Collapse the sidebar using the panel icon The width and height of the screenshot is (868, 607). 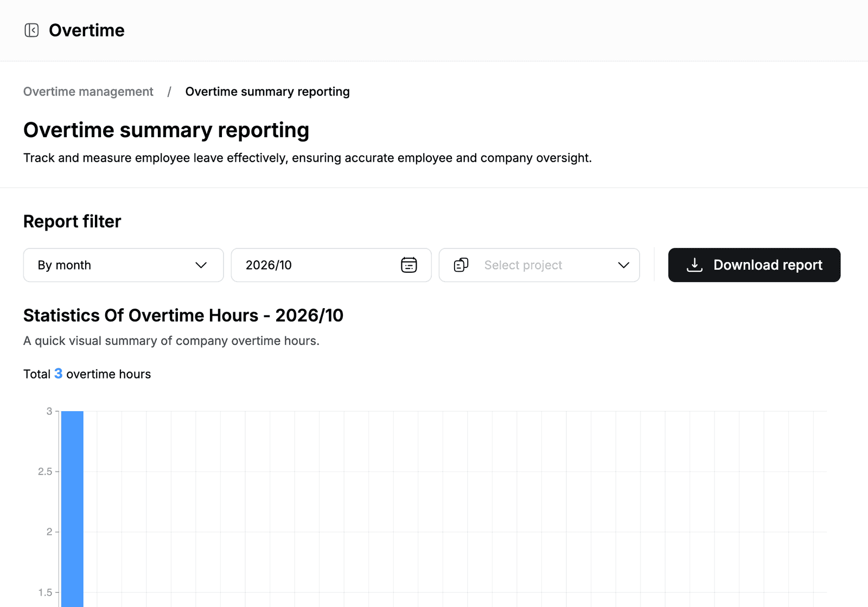(x=31, y=30)
